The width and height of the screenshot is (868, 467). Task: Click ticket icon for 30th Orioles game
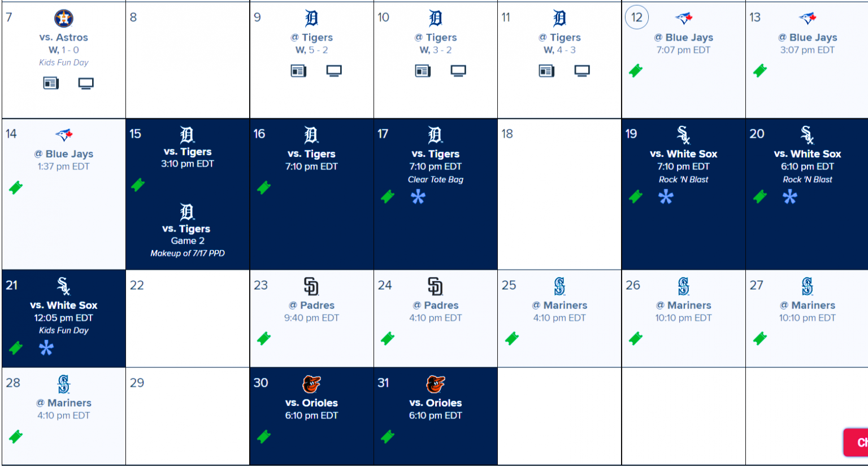pos(264,437)
